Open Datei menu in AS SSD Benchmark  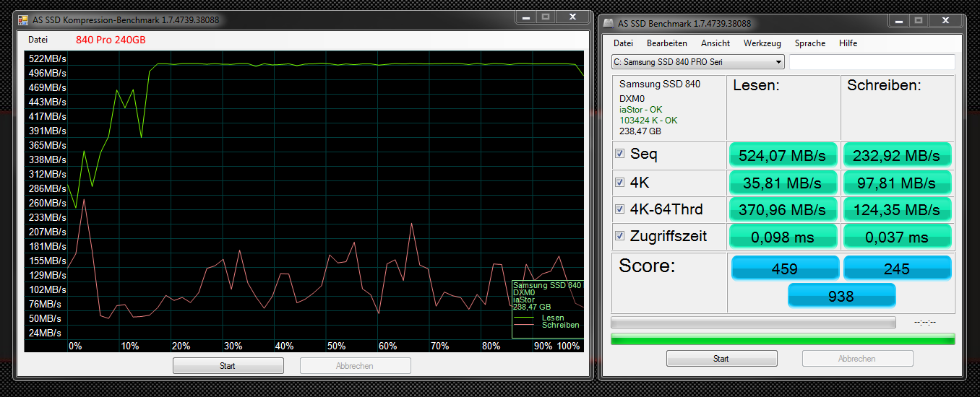623,43
